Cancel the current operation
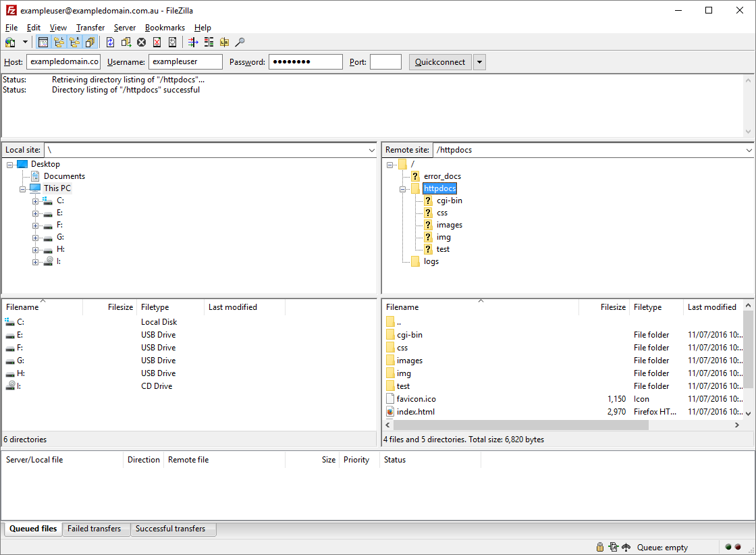Image resolution: width=756 pixels, height=555 pixels. pos(140,42)
